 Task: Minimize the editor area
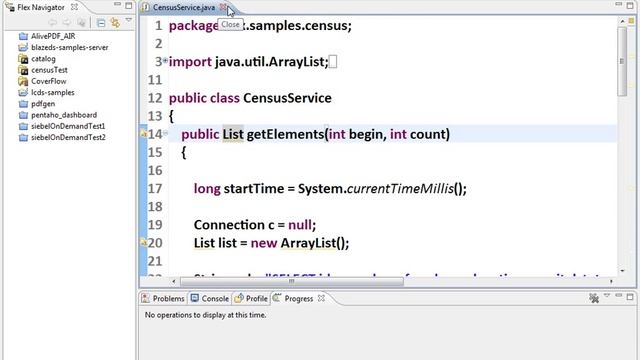(x=619, y=4)
